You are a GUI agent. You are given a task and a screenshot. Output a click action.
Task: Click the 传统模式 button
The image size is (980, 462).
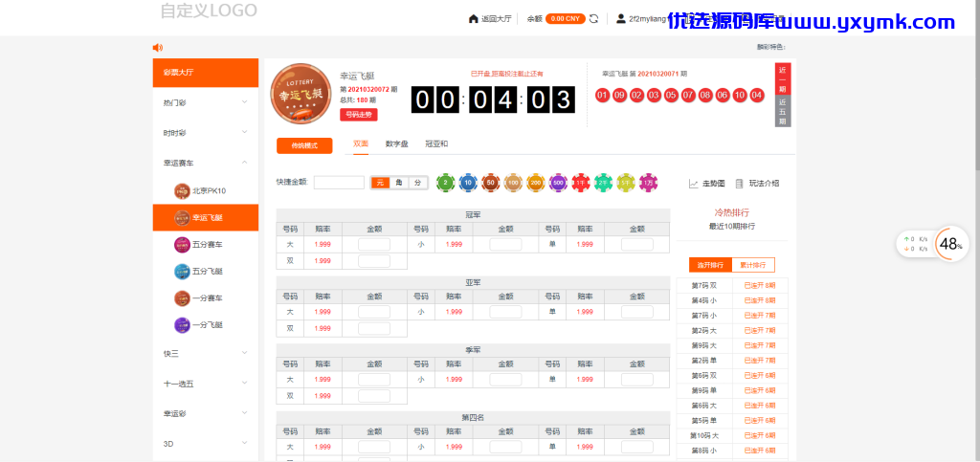304,145
